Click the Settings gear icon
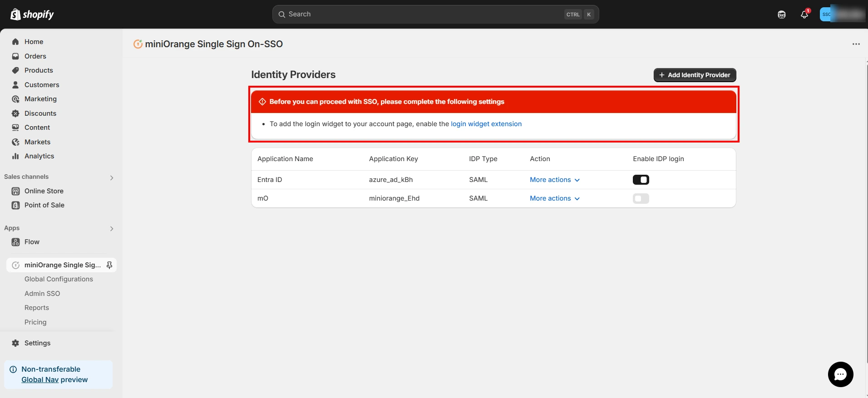 (x=15, y=343)
